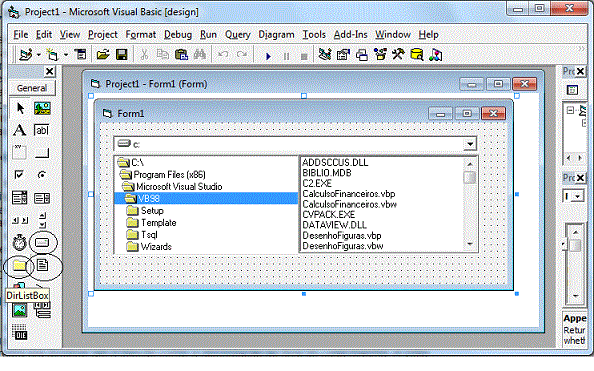The width and height of the screenshot is (594, 371).
Task: Open the Visual Component Manager toolbar icon
Action: [x=436, y=55]
